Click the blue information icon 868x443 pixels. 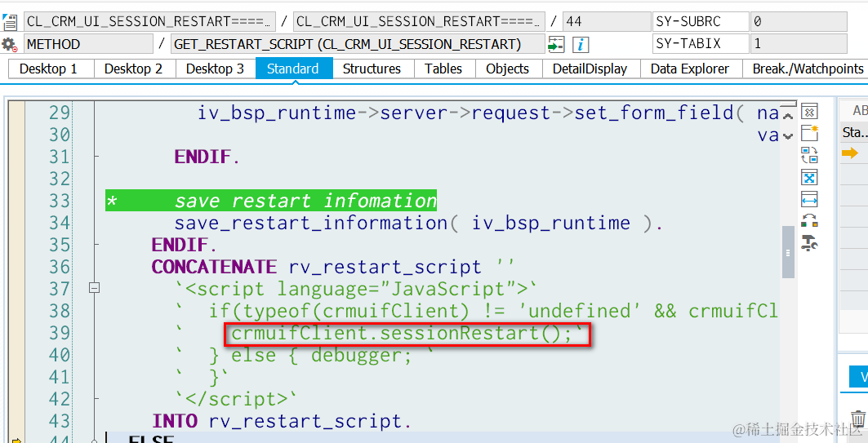coord(580,44)
